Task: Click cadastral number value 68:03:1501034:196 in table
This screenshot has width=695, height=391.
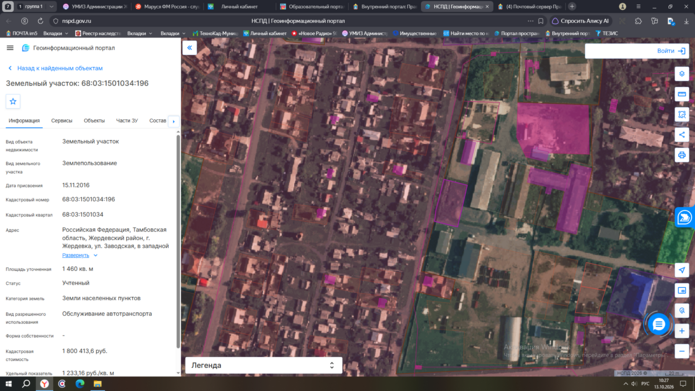Action: coord(89,199)
